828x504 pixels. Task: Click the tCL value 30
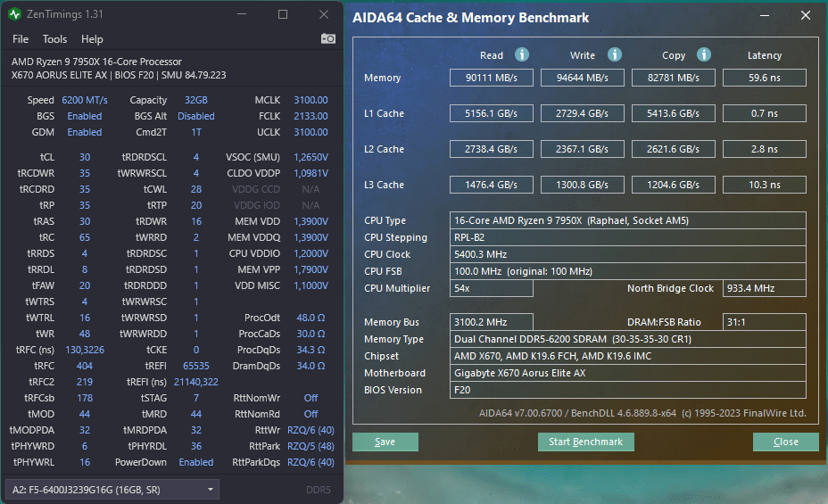click(85, 157)
